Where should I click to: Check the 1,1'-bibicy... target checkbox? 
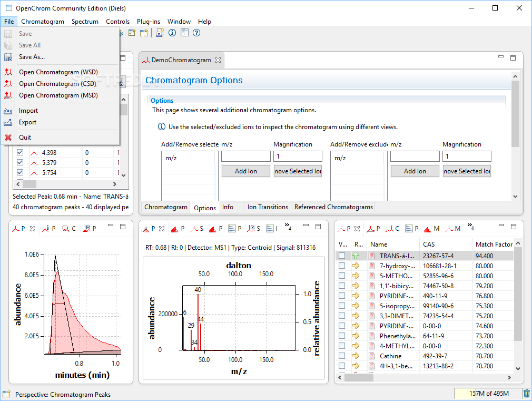point(342,286)
